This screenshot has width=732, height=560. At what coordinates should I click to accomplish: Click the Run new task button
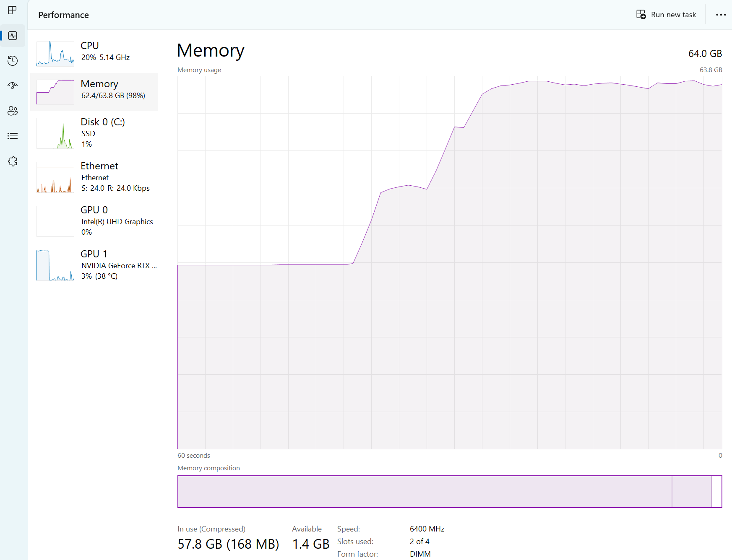pos(666,14)
